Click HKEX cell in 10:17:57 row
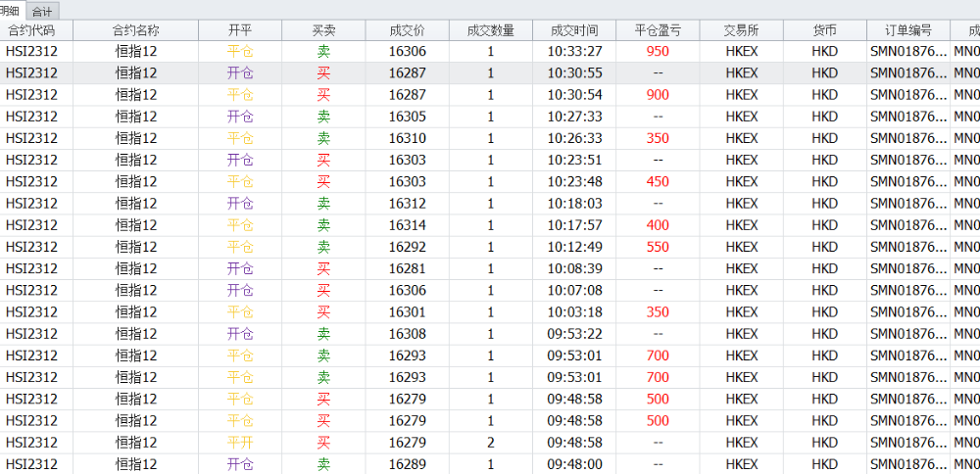 [x=741, y=225]
